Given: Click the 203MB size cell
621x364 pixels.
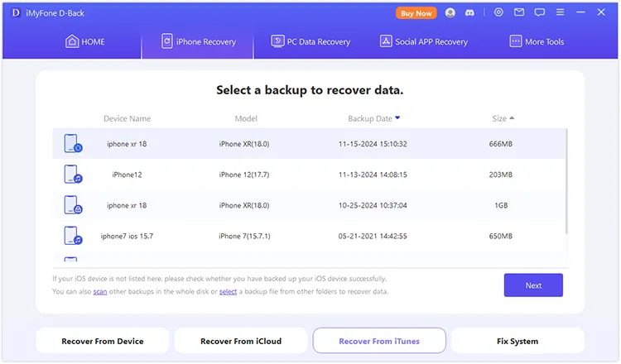Looking at the screenshot, I should pos(501,175).
